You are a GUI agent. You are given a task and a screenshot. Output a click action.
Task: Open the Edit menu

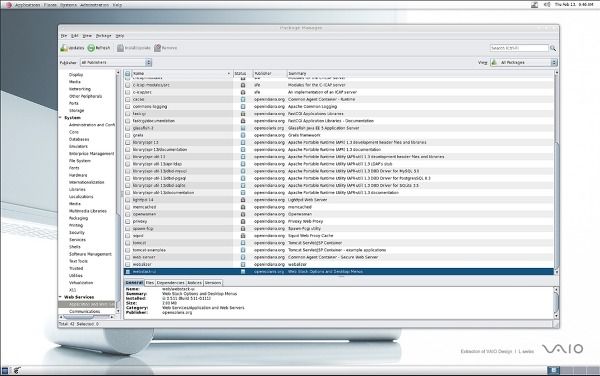coord(75,36)
